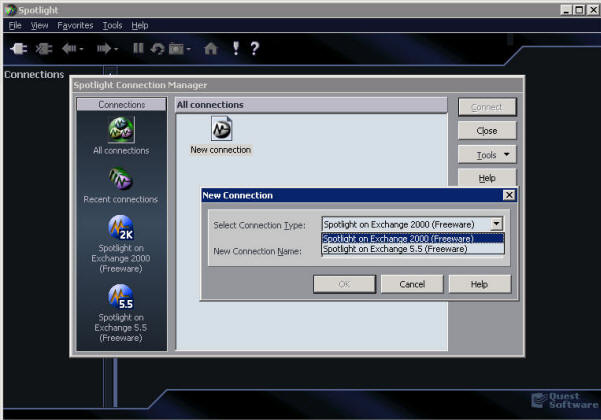This screenshot has width=601, height=420.
Task: Select the Recent connections sidebar icon
Action: (120, 179)
